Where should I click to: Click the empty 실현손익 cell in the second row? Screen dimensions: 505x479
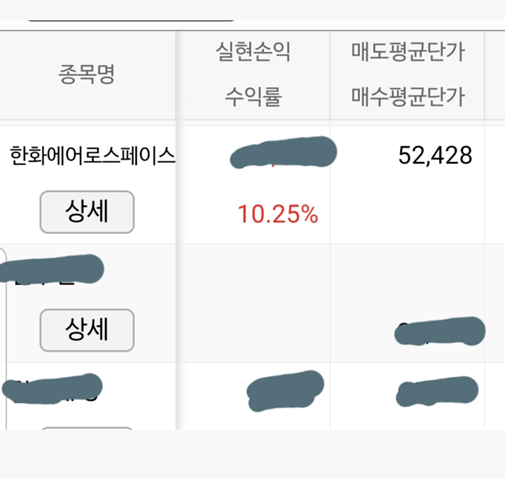pyautogui.click(x=253, y=303)
